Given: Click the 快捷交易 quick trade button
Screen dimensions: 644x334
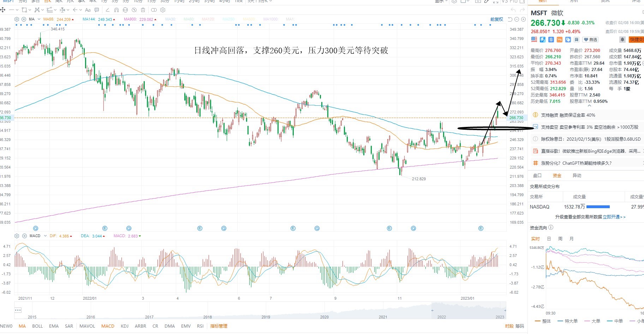Looking at the screenshot, I should coord(636,40).
